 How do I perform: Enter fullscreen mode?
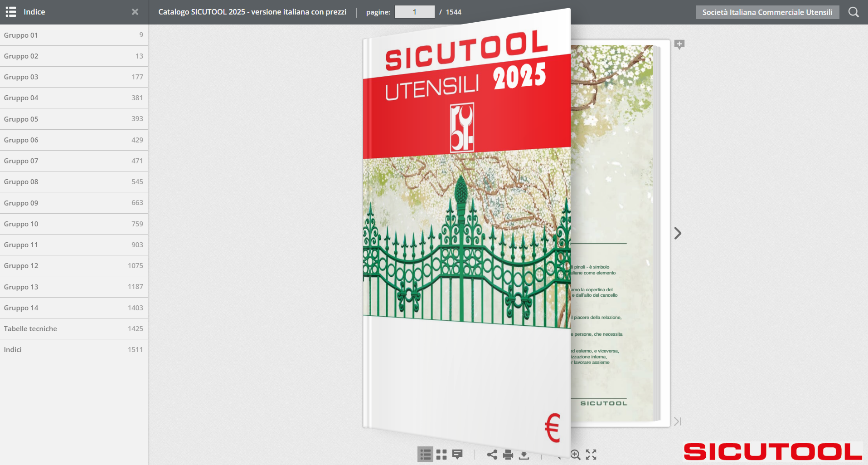pos(591,454)
